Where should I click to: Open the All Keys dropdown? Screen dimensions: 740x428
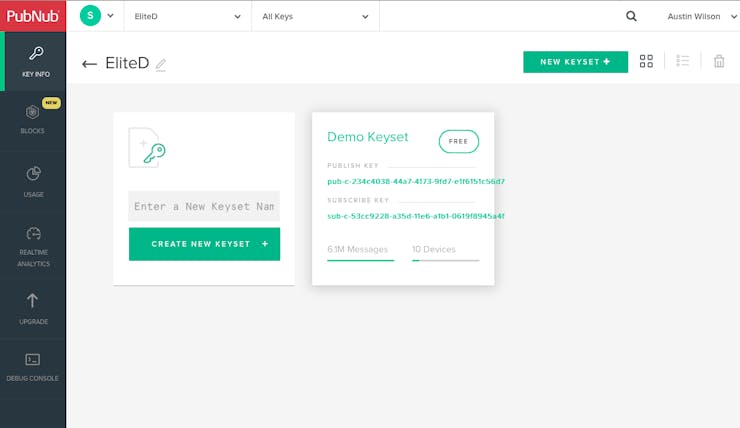(315, 16)
